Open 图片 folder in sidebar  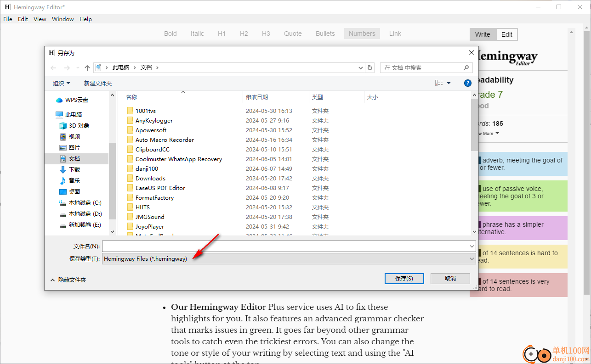point(70,148)
